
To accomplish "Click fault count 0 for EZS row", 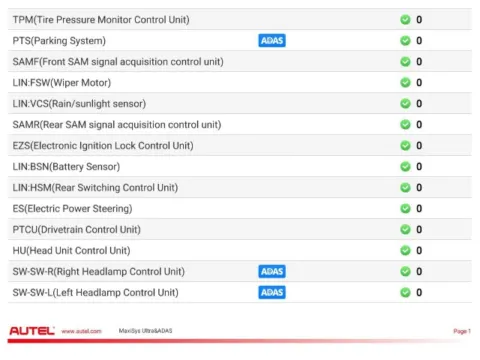I will pos(419,146).
